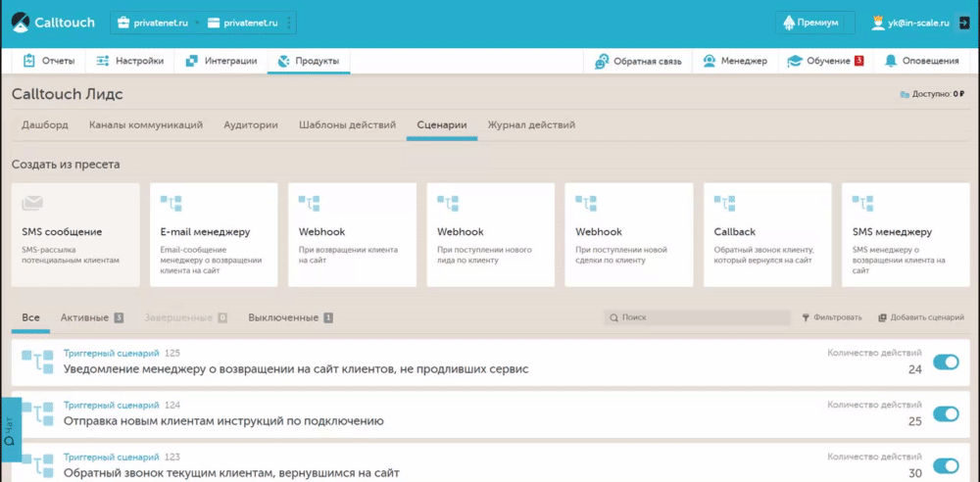The height and width of the screenshot is (482, 980).
Task: Open the Интеграции menu
Action: [221, 61]
